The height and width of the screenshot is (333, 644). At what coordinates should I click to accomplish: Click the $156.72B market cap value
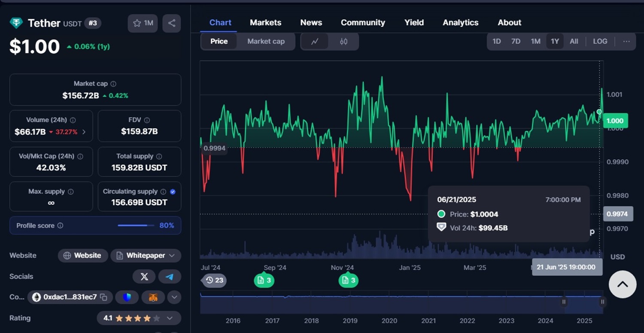point(81,96)
